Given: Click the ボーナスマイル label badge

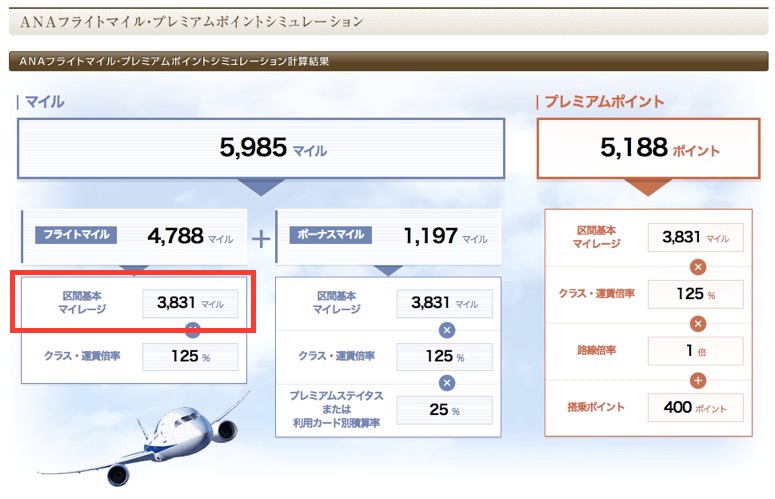Looking at the screenshot, I should click(330, 236).
